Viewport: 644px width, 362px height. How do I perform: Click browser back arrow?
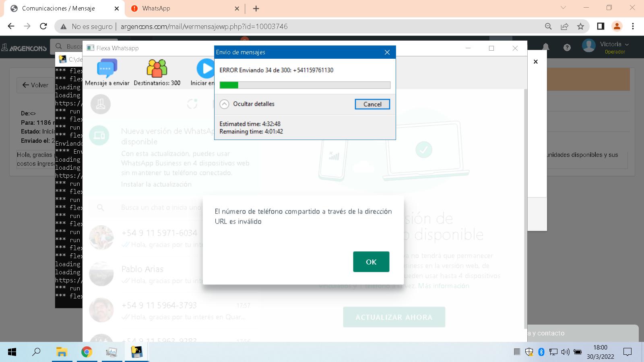pos(11,26)
